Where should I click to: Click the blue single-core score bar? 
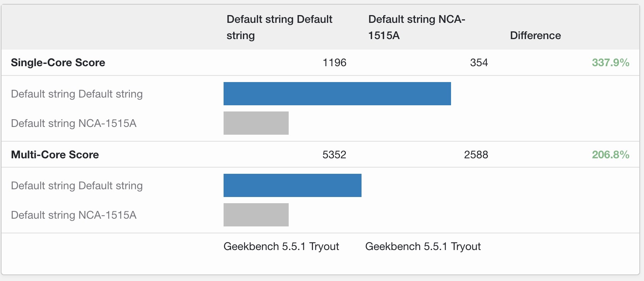(337, 94)
